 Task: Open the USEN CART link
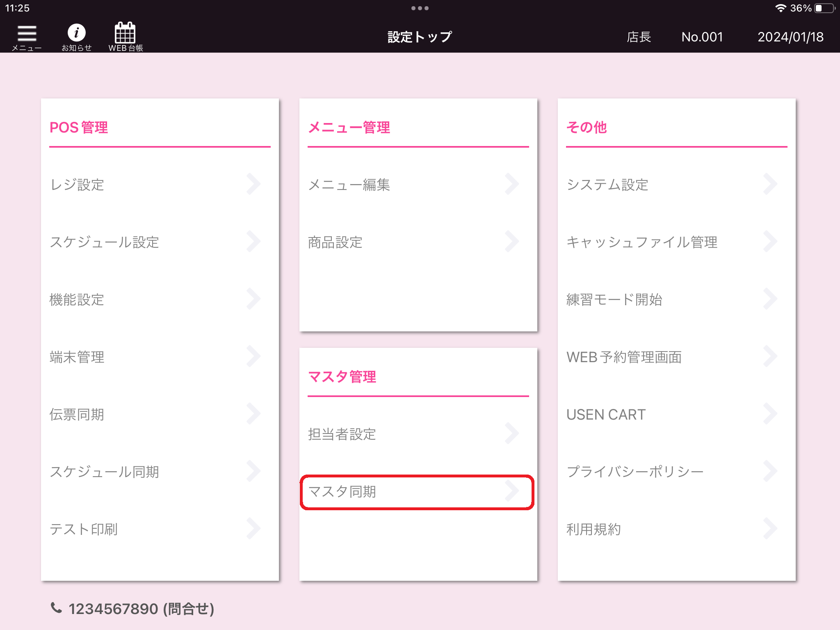click(x=606, y=414)
